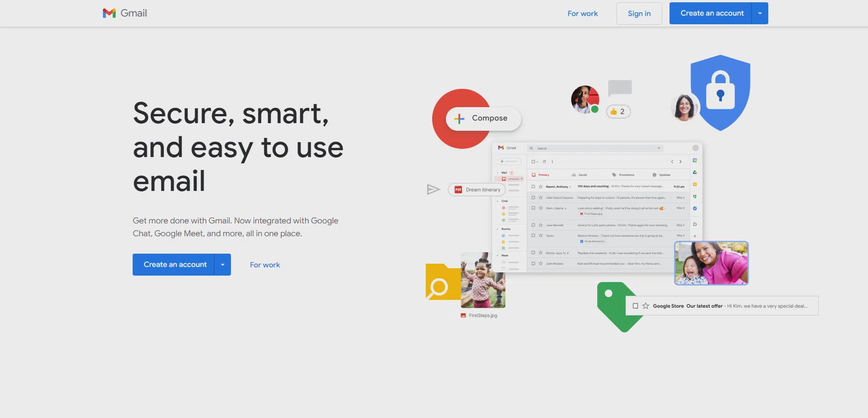Click the green phone icon in side panel

[695, 196]
